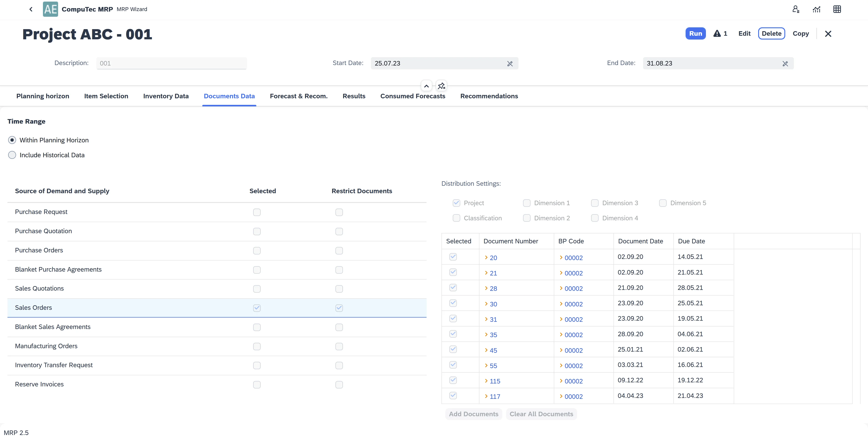Switch to the Inventory Data tab
Image resolution: width=868 pixels, height=442 pixels.
166,96
